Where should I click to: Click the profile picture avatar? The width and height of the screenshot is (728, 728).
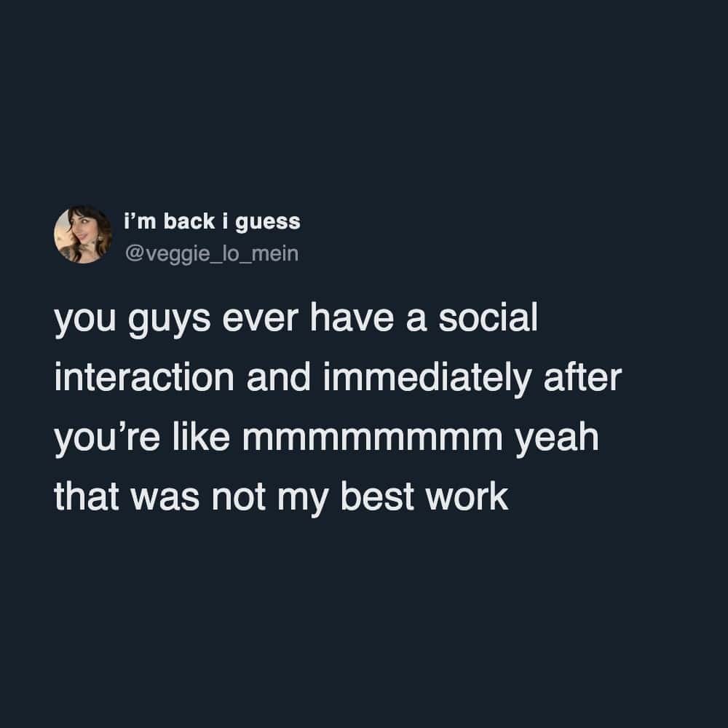(83, 234)
